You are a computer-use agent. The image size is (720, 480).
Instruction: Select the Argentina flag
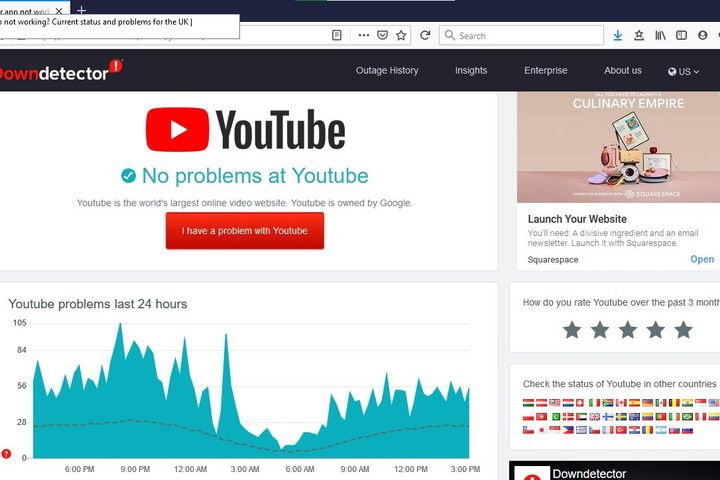661,430
